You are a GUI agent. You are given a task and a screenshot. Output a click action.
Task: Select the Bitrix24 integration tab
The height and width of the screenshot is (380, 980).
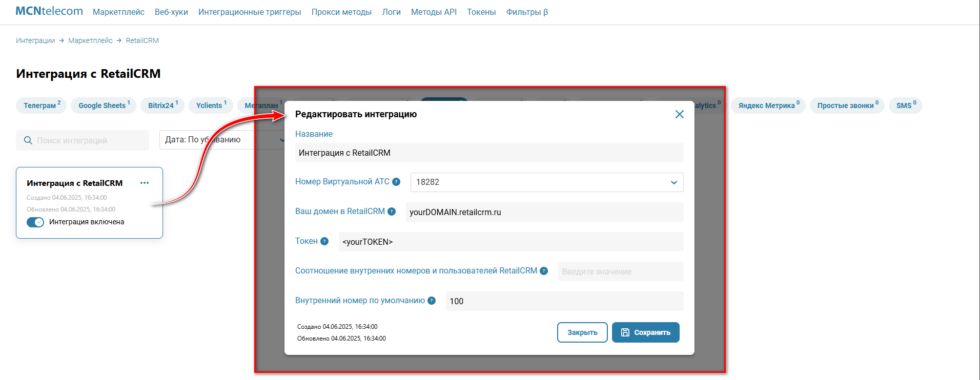point(162,105)
